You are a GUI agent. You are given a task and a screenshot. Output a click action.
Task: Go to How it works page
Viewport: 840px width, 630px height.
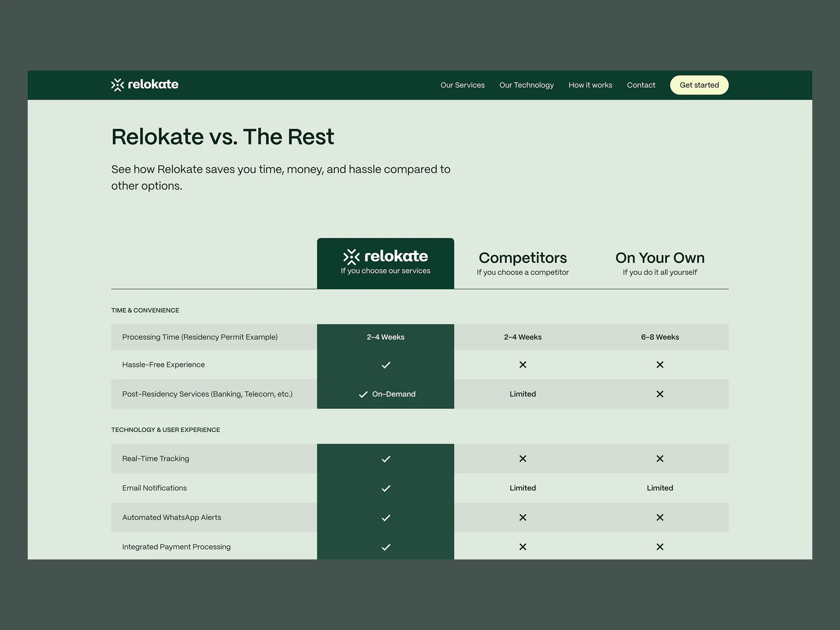tap(590, 85)
